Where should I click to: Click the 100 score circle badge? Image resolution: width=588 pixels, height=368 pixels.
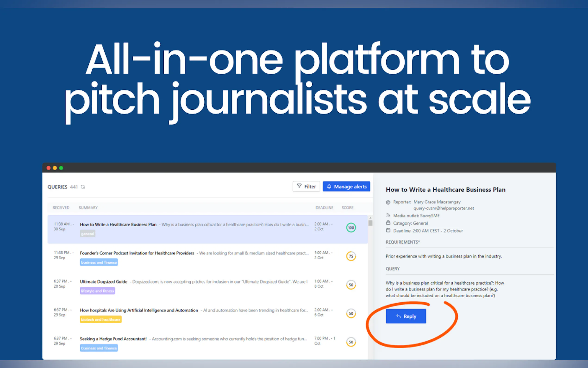coord(351,228)
